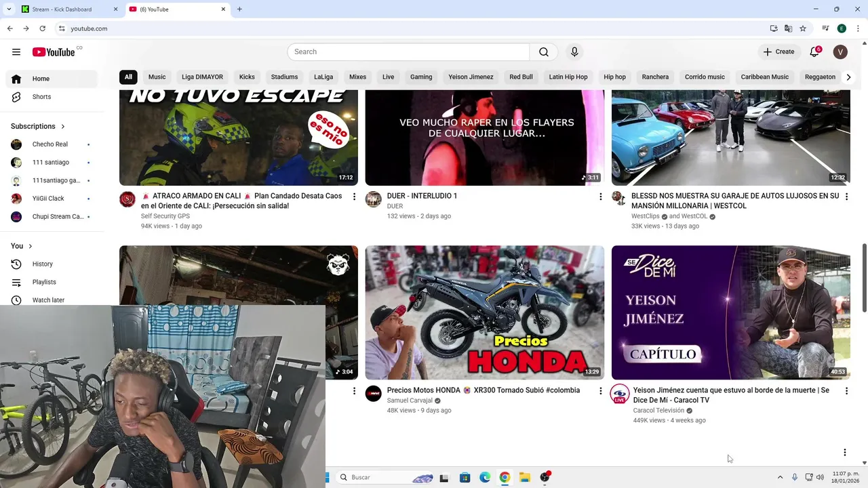Select the Liga DIMAYOR filter chip
This screenshot has height=488, width=868.
tap(202, 77)
